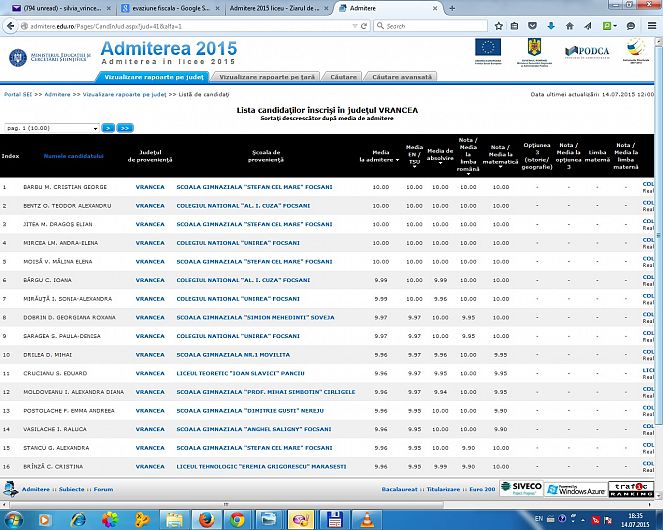Image resolution: width=663 pixels, height=530 pixels.
Task: Open Firefox from the taskbar
Action: coord(206,520)
